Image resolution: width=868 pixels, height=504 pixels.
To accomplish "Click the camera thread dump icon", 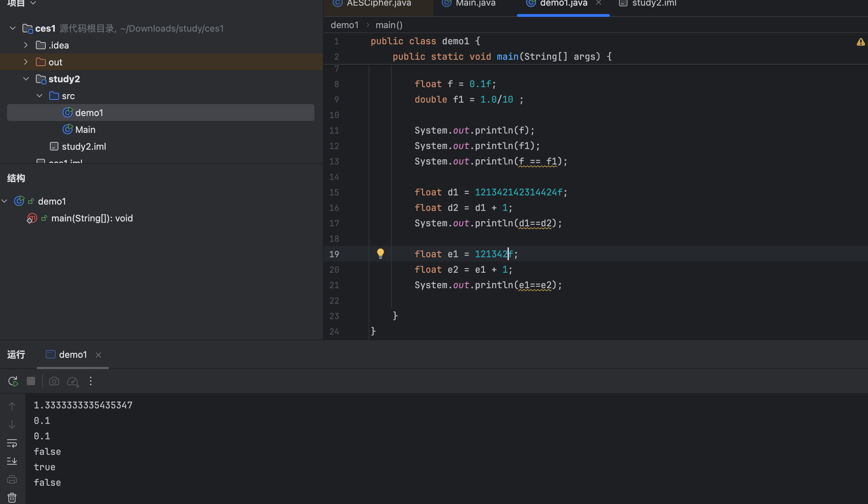I will [54, 381].
